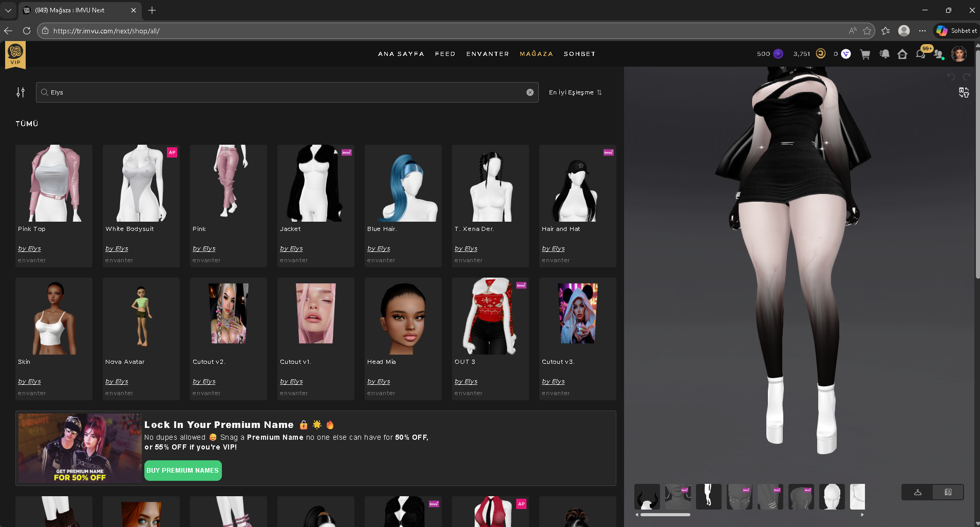Open the browser profile account icon
980x527 pixels.
[x=904, y=31]
